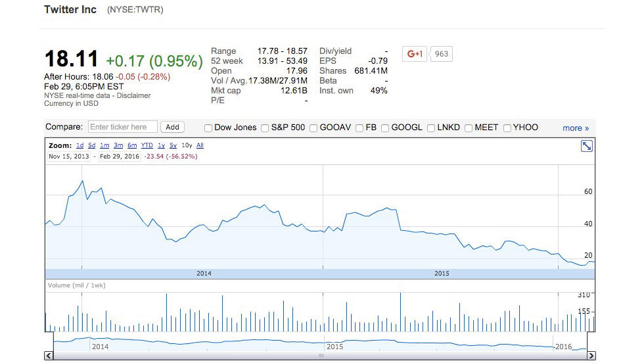Viewport: 644px width, 363px height.
Task: Set chart zoom to 5d
Action: pos(91,145)
